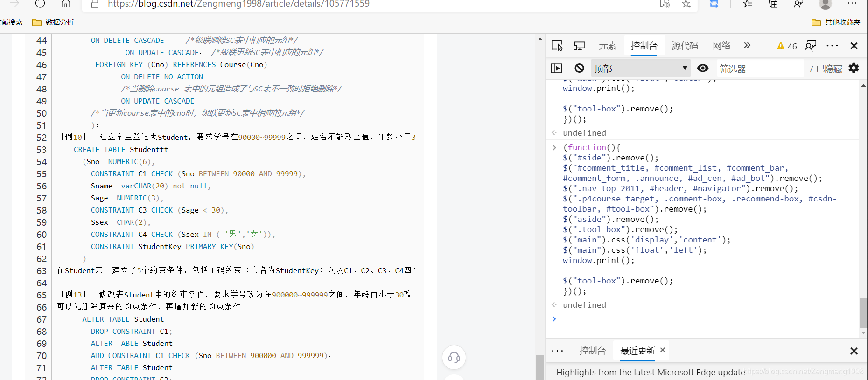The width and height of the screenshot is (868, 380).
Task: Expand more DevTools tabs chevron
Action: pos(747,45)
